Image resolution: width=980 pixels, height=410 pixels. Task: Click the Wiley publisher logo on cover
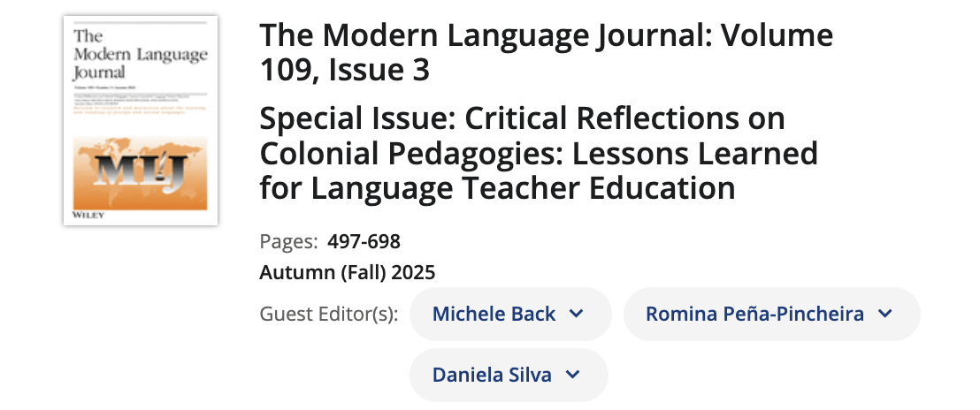pos(85,214)
